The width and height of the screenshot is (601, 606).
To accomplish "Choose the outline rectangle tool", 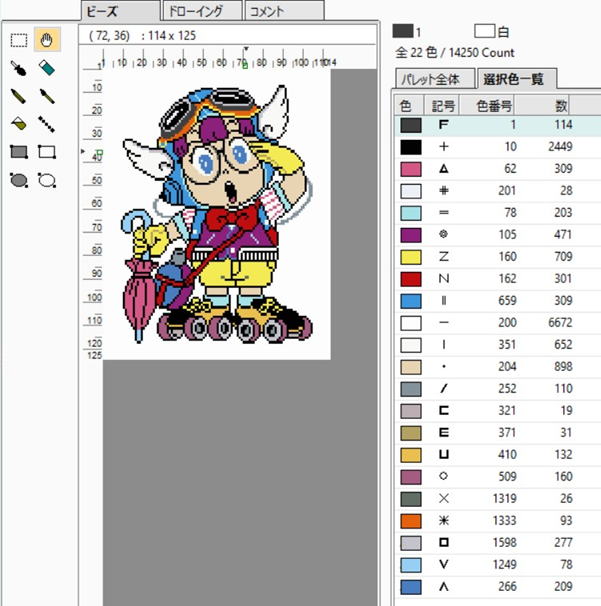I will point(47,152).
